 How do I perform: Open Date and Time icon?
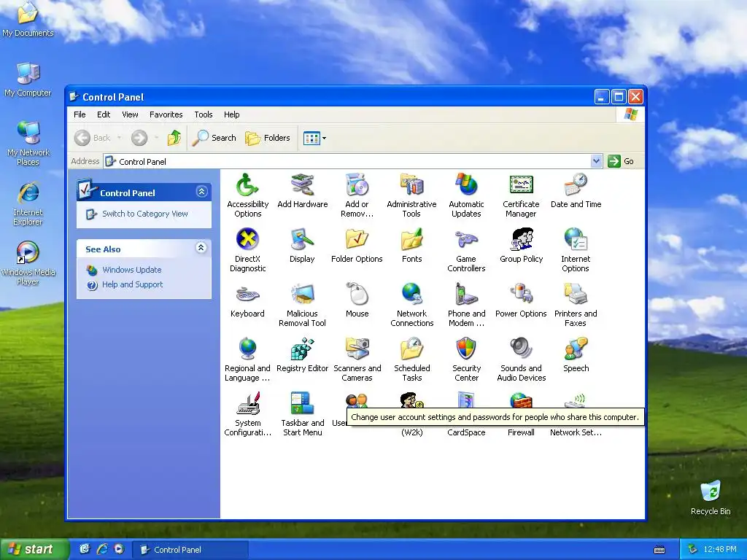[x=576, y=184]
